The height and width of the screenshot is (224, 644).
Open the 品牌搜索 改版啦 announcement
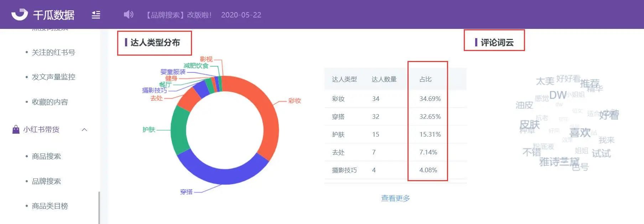click(179, 15)
